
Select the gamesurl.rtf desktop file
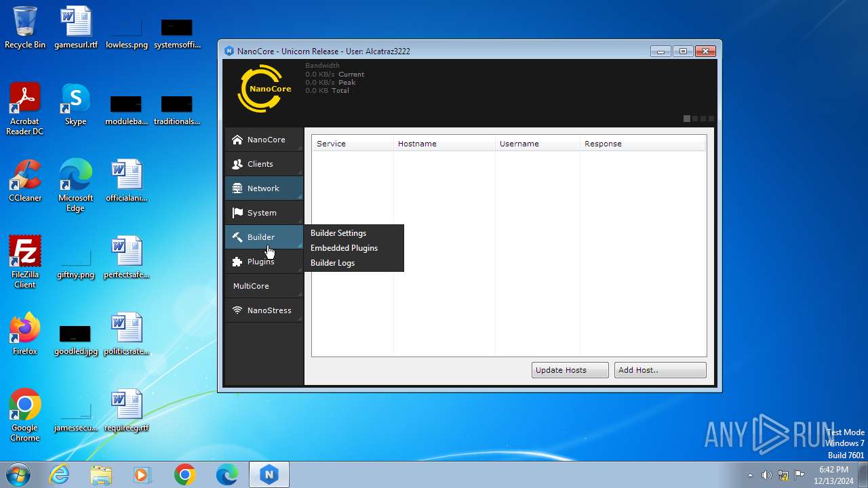tap(76, 28)
